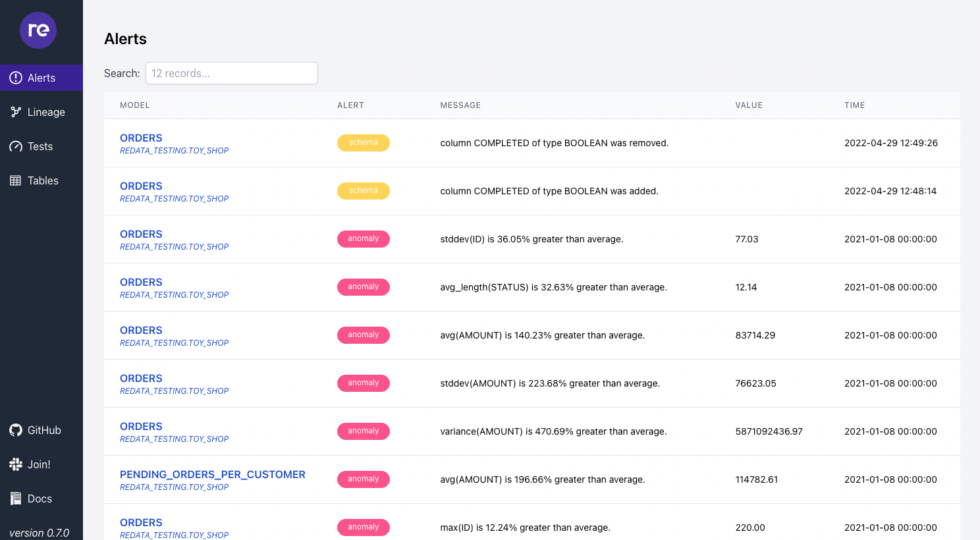Viewport: 980px width, 540px height.
Task: Go to the Lineage page
Action: tap(41, 112)
